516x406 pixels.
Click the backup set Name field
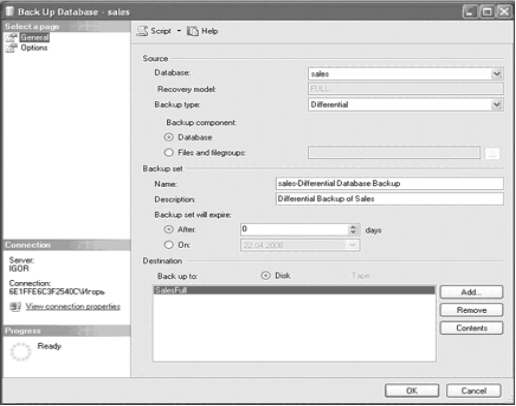click(x=390, y=183)
